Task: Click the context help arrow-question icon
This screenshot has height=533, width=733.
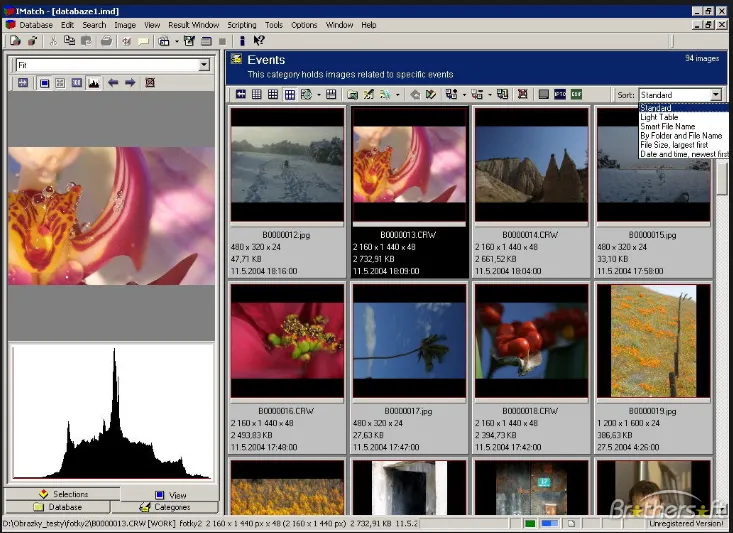Action: (x=259, y=41)
